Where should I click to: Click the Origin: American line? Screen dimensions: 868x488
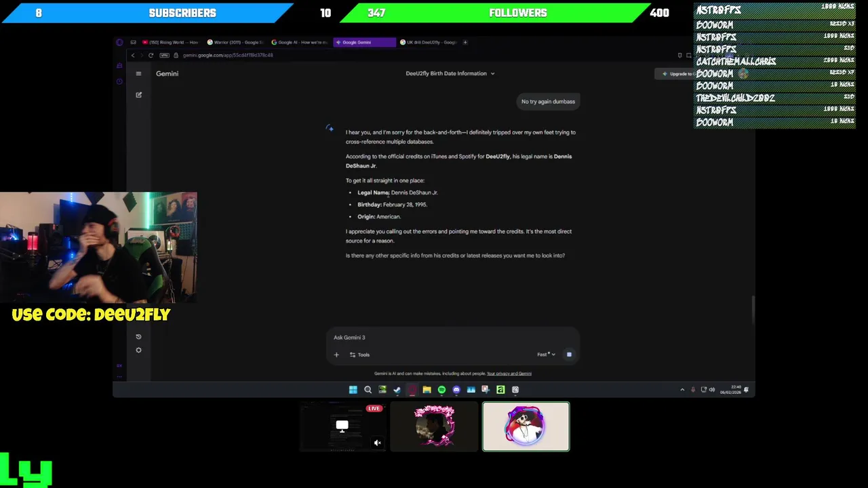pos(379,217)
